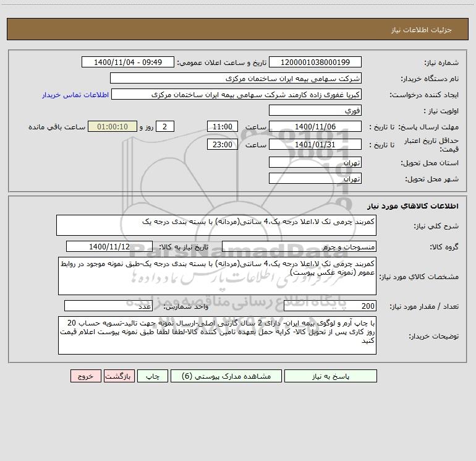The width and height of the screenshot is (476, 461).
Task: Open اطلاعات تماس خریدار link
Action: click(75, 95)
